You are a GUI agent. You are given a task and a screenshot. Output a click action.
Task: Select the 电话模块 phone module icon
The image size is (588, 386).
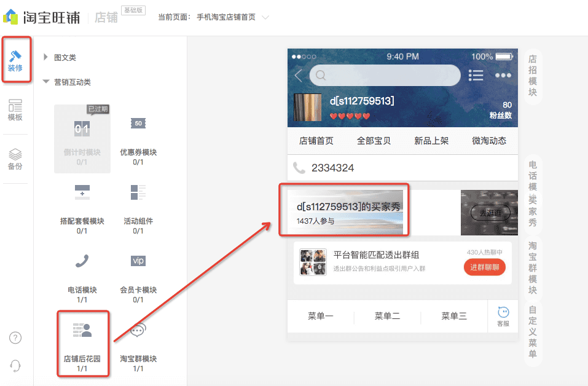pyautogui.click(x=82, y=261)
